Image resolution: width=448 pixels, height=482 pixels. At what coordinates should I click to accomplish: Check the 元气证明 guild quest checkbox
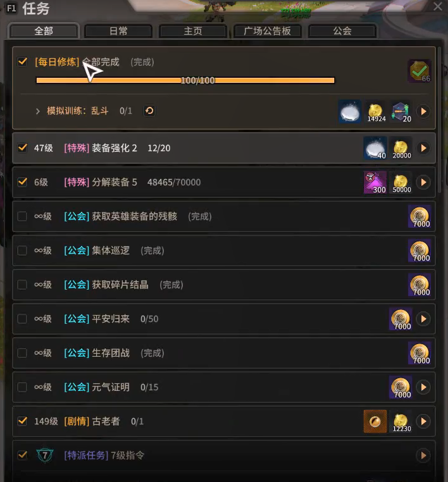[22, 387]
